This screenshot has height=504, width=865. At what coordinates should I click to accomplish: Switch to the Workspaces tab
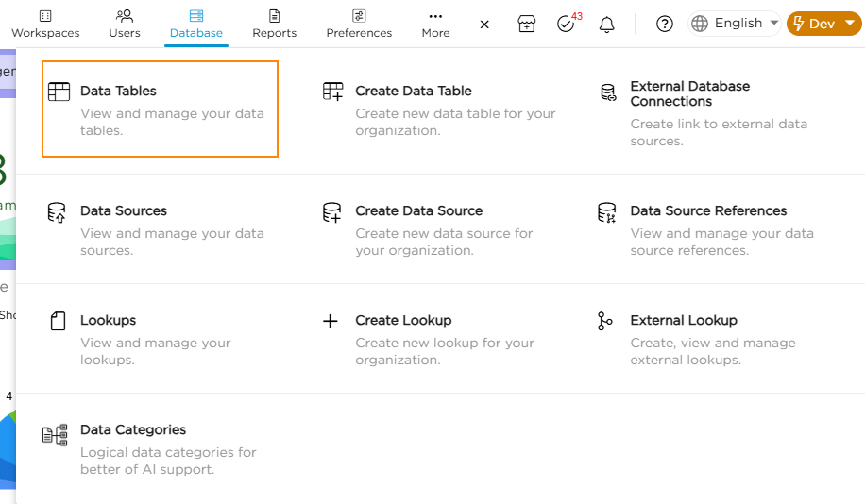(x=45, y=24)
